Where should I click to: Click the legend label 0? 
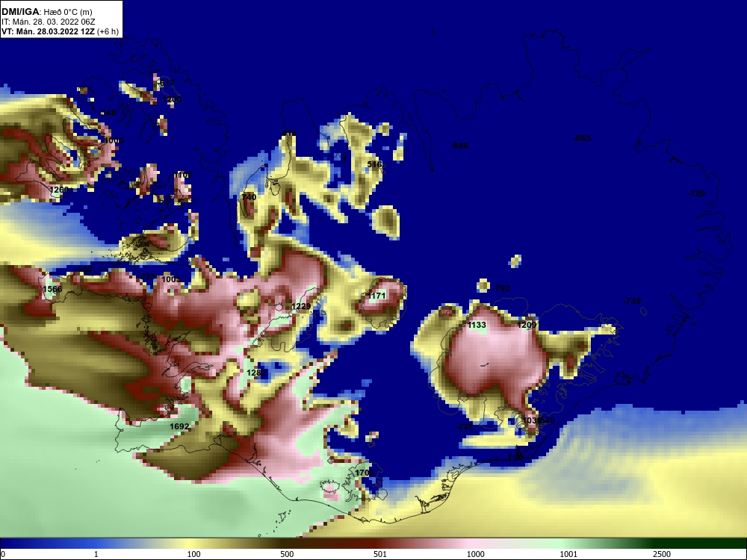3,554
